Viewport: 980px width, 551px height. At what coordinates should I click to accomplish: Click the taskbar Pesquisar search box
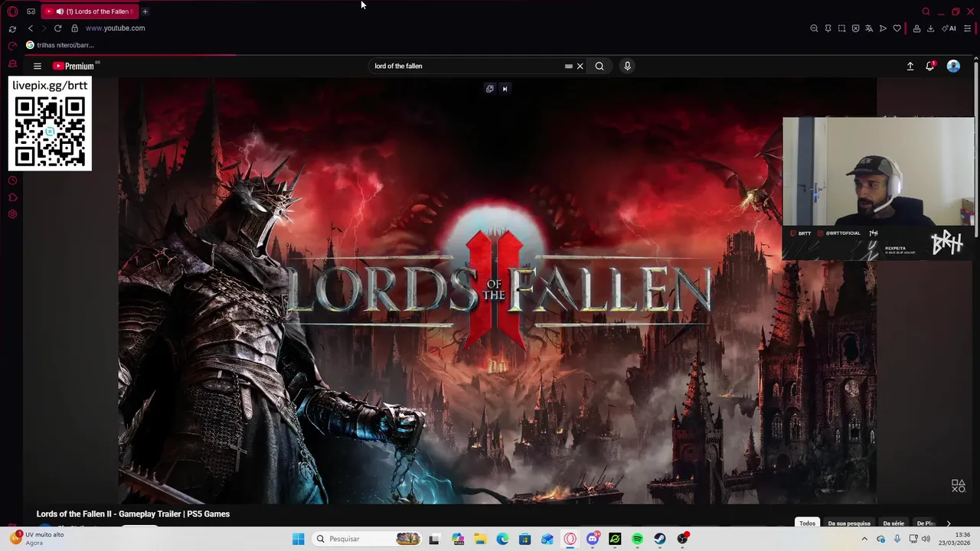[367, 539]
